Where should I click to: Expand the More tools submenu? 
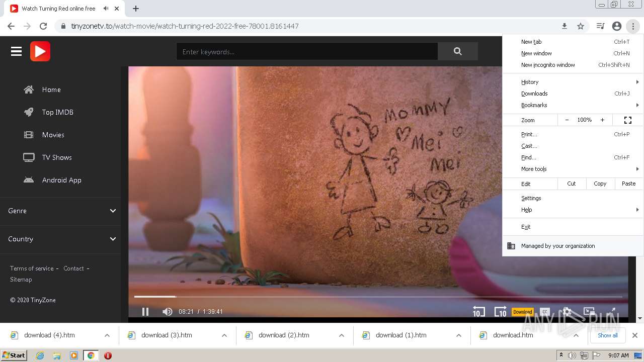tap(573, 169)
